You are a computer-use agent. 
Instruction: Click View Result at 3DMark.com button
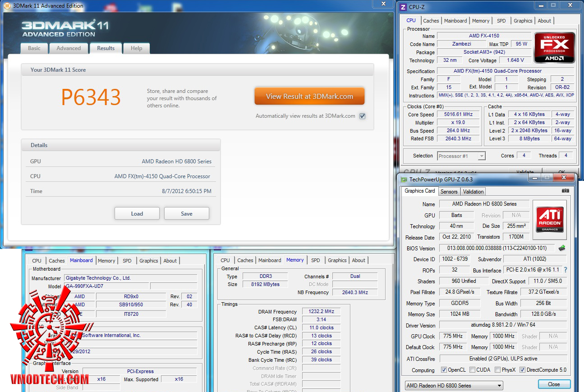[309, 97]
